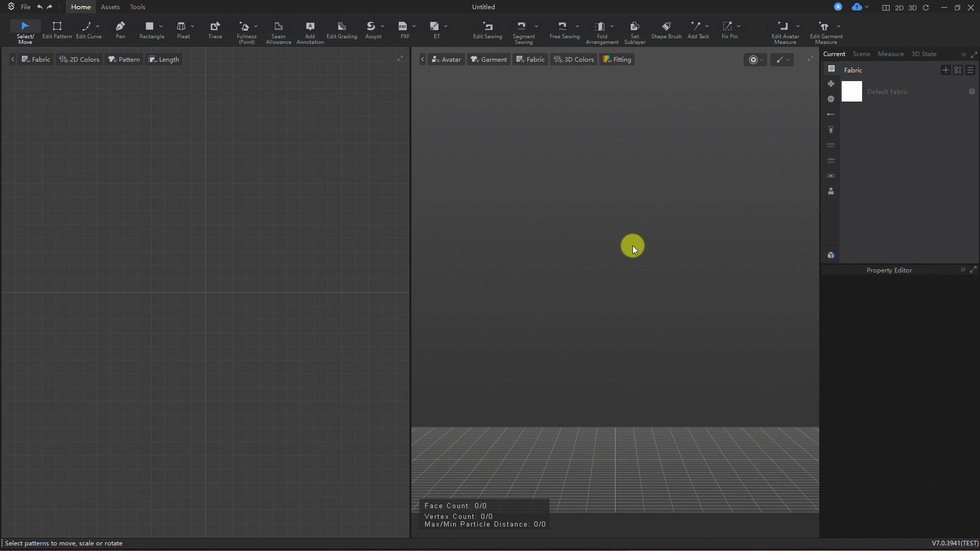Toggle the Avatar display in 3D view

(x=446, y=59)
